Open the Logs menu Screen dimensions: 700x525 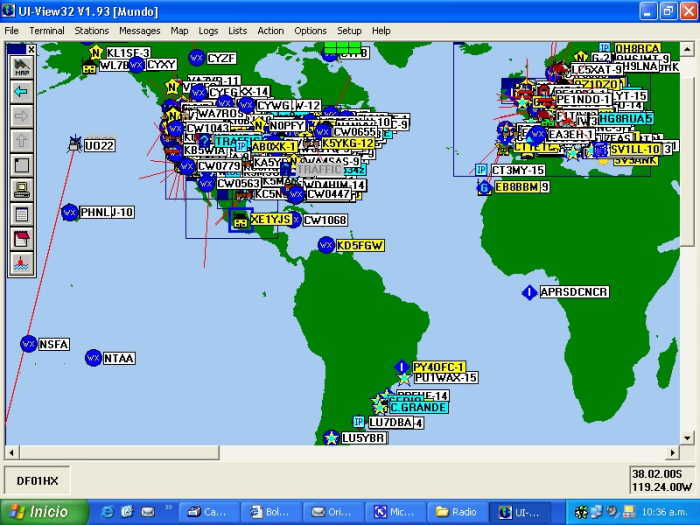[208, 31]
